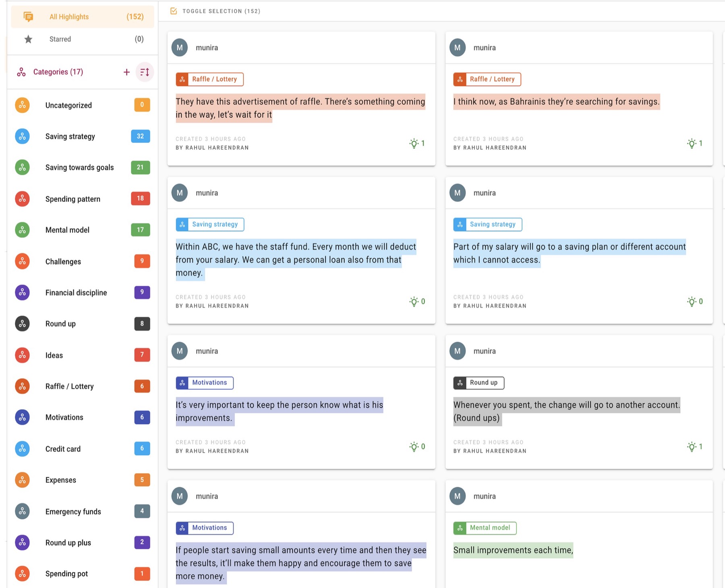This screenshot has height=588, width=725.
Task: Click the Ideas category label
Action: 54,355
